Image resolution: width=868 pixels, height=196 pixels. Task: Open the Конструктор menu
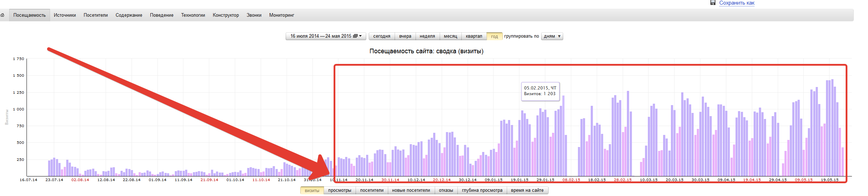click(226, 15)
